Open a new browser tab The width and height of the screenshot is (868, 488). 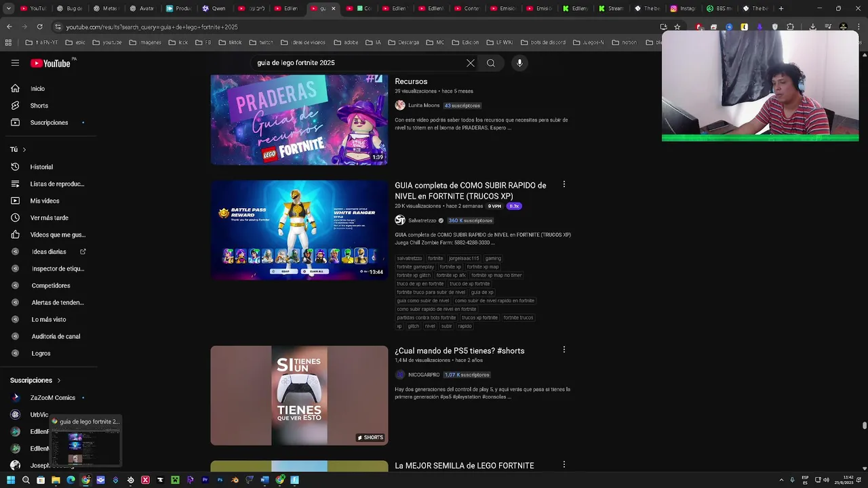(781, 8)
